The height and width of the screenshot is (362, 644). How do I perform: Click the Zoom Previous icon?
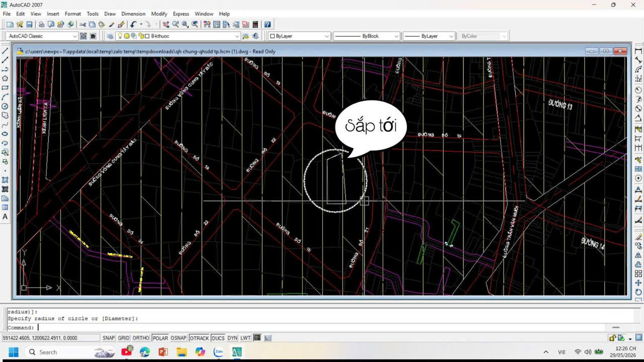click(x=194, y=24)
